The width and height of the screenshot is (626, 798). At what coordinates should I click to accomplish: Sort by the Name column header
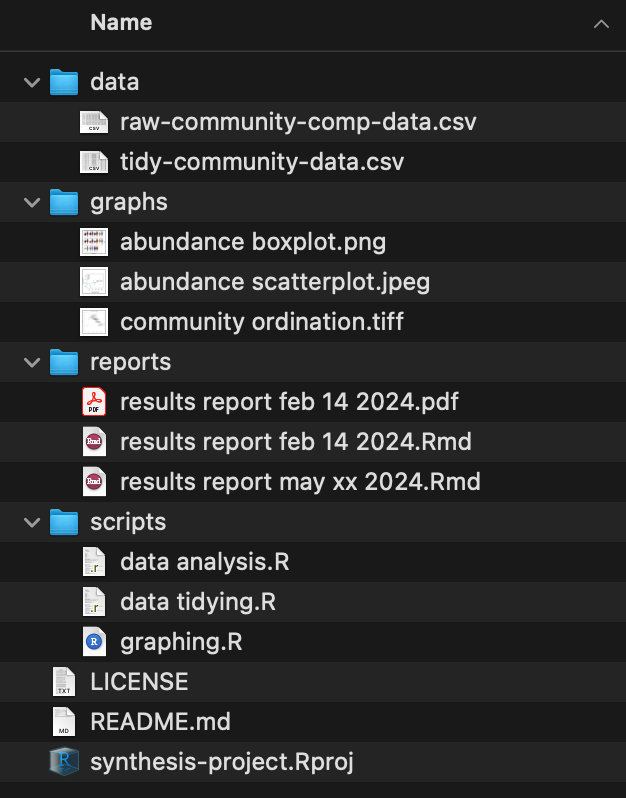tap(120, 23)
